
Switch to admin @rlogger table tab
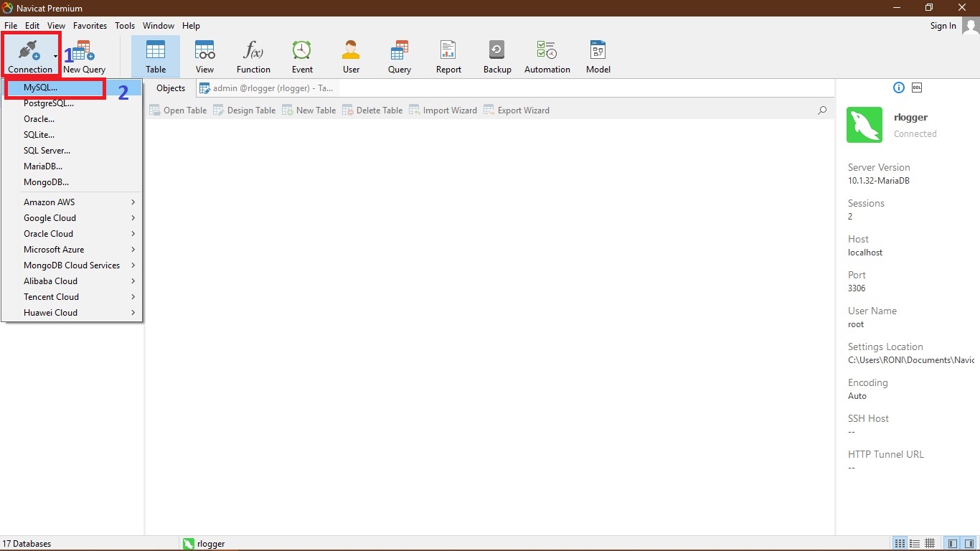pos(267,88)
